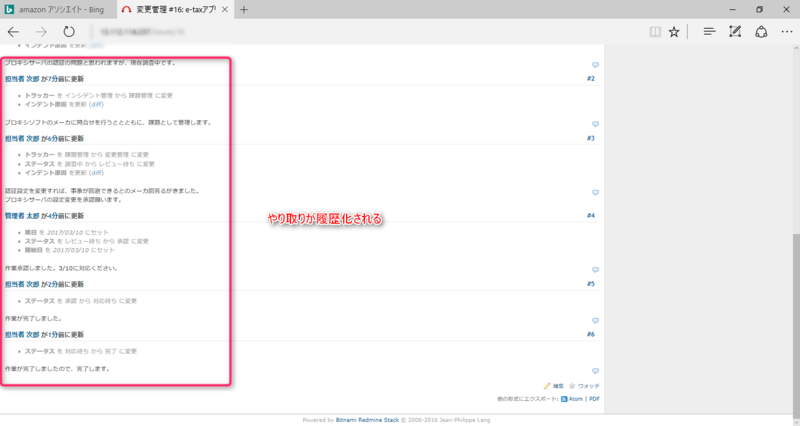Open diff link under ステータス 調査中 change
Image resolution: width=800 pixels, height=426 pixels.
pyautogui.click(x=96, y=173)
